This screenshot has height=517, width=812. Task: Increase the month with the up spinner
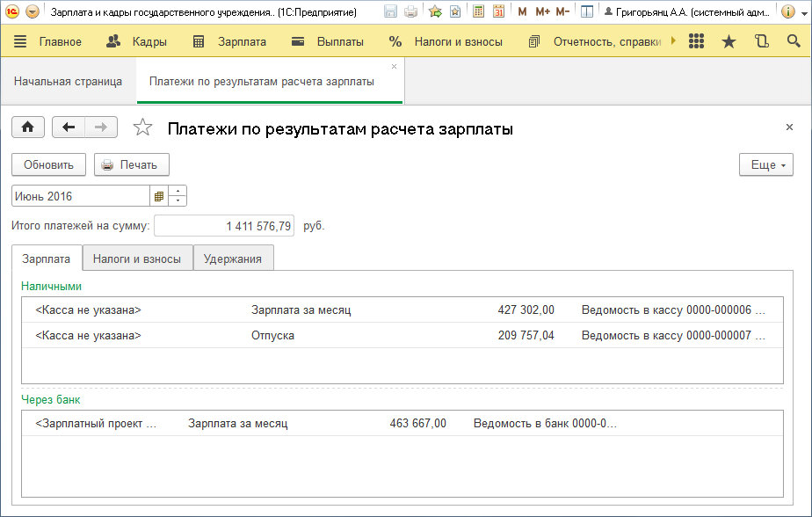pos(178,192)
